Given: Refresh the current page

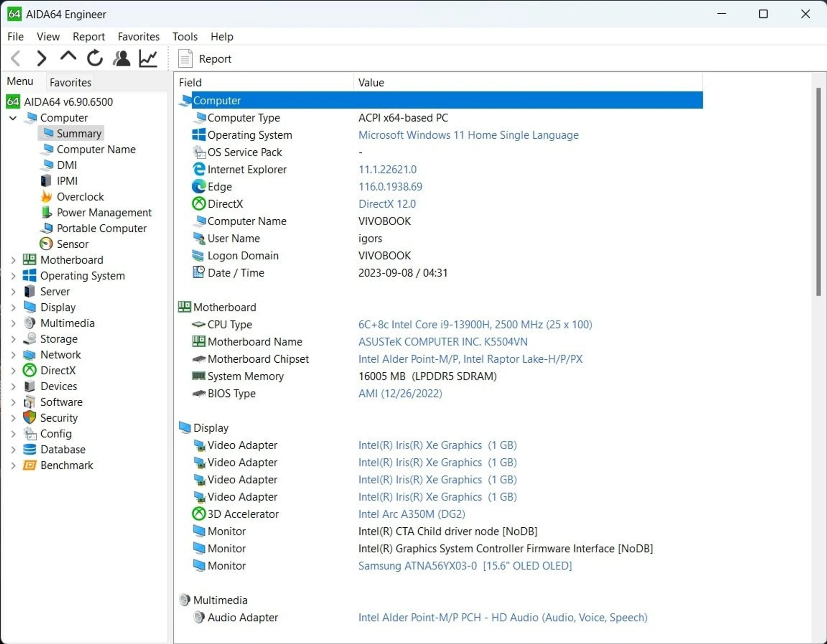Looking at the screenshot, I should click(x=95, y=58).
